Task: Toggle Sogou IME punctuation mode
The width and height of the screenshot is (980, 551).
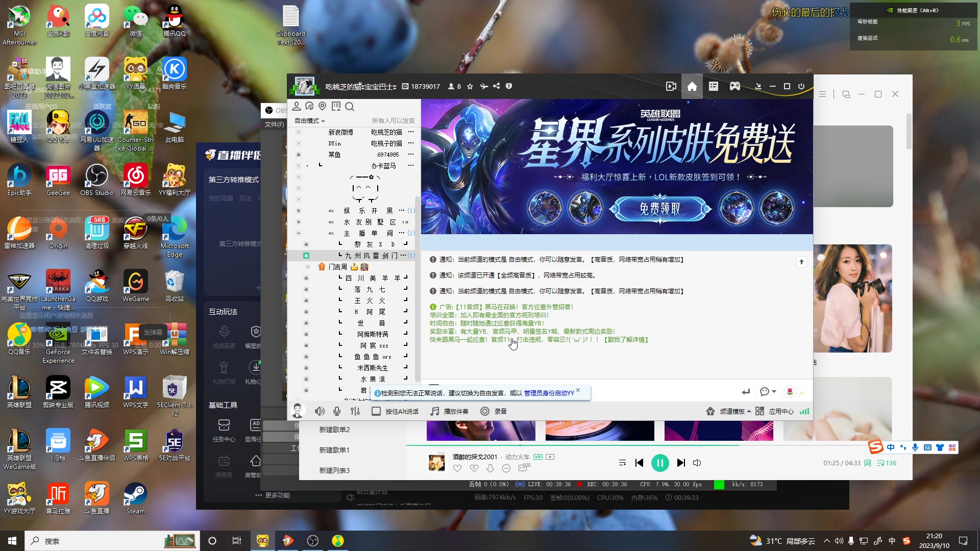Action: (x=903, y=447)
